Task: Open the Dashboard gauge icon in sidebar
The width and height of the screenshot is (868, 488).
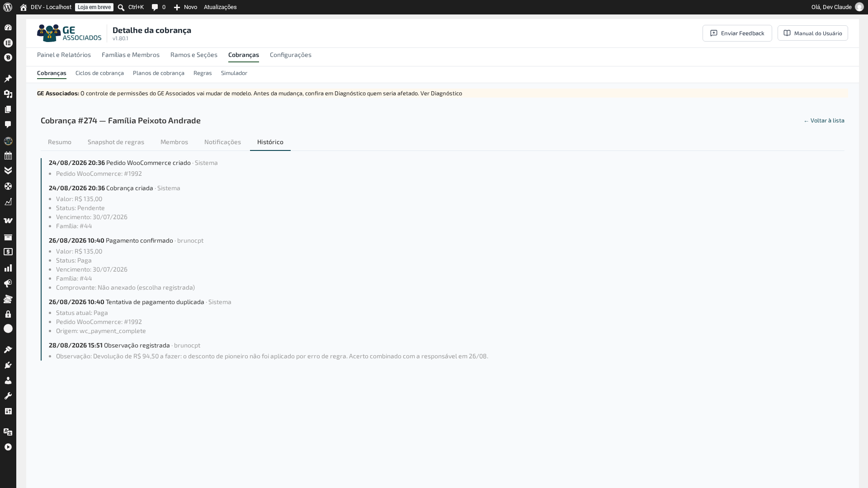Action: click(8, 28)
